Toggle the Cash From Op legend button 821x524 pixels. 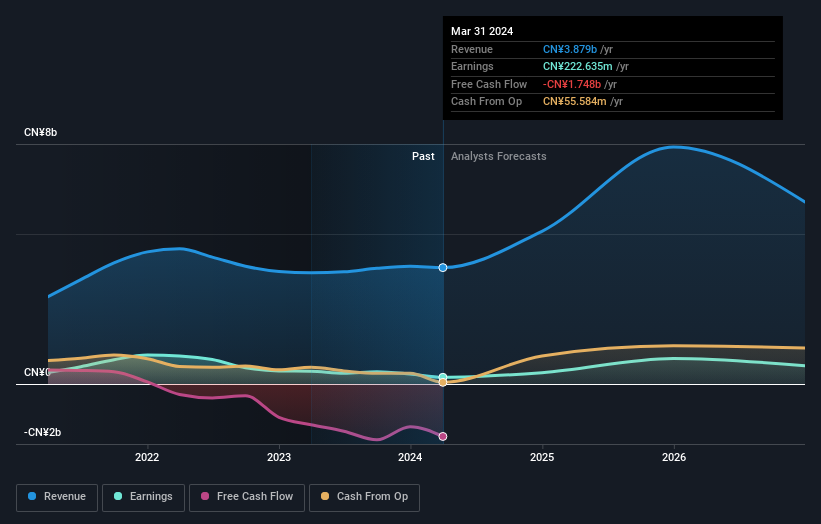364,497
